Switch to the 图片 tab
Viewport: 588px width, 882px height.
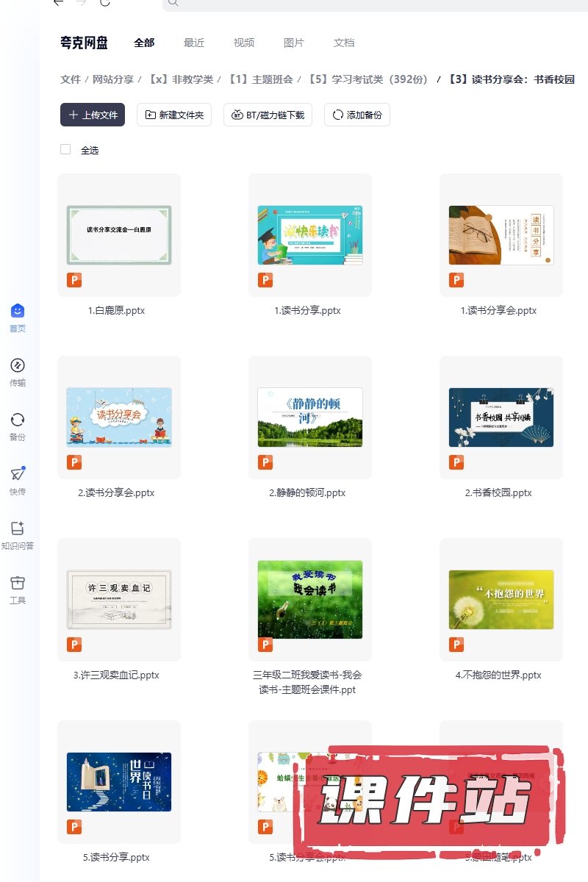coord(294,43)
